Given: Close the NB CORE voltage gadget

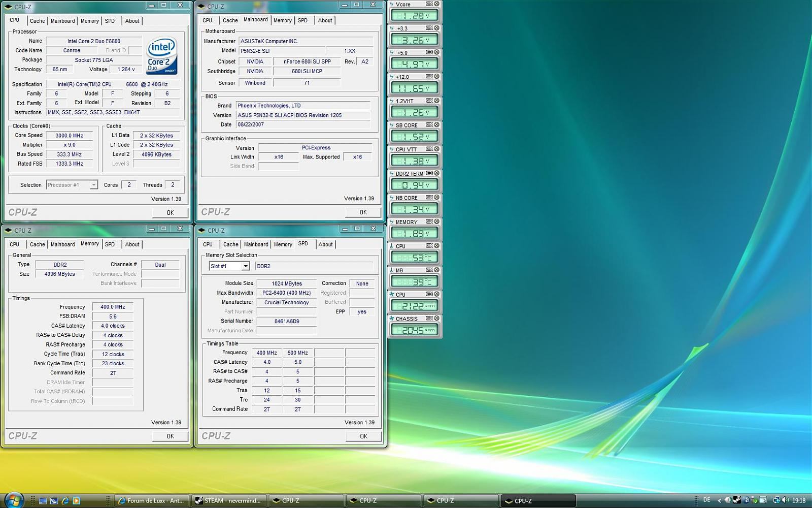Looking at the screenshot, I should [x=436, y=197].
